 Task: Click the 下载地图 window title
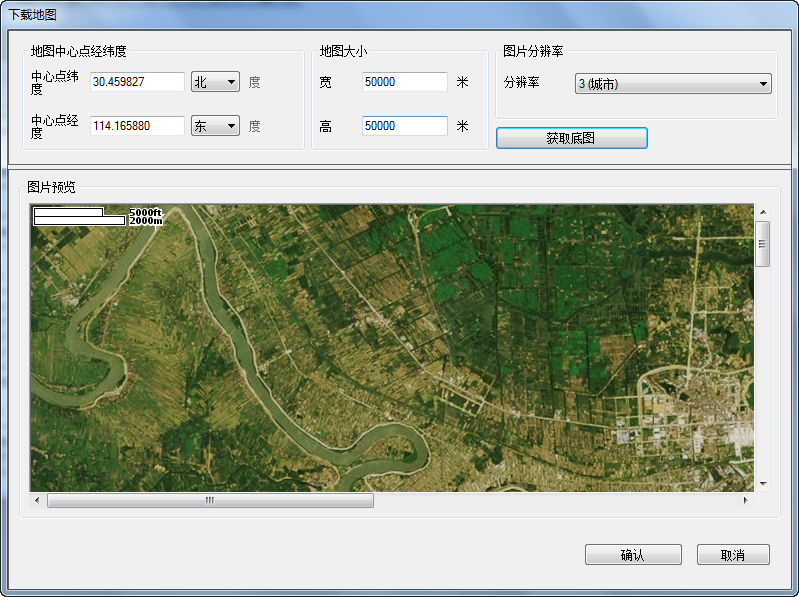pyautogui.click(x=32, y=15)
